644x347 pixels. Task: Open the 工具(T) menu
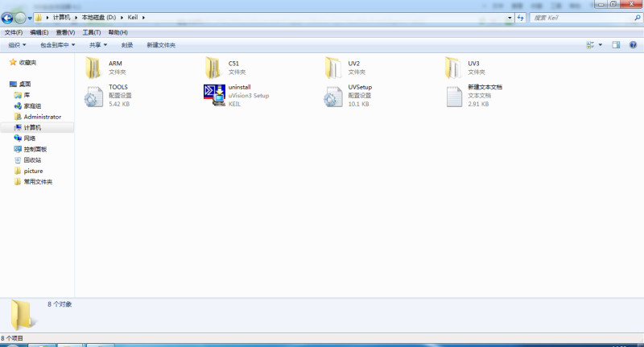click(x=91, y=32)
